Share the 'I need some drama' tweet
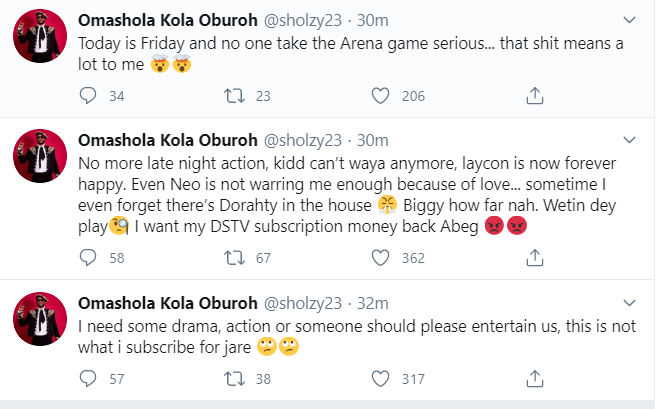 coord(535,379)
